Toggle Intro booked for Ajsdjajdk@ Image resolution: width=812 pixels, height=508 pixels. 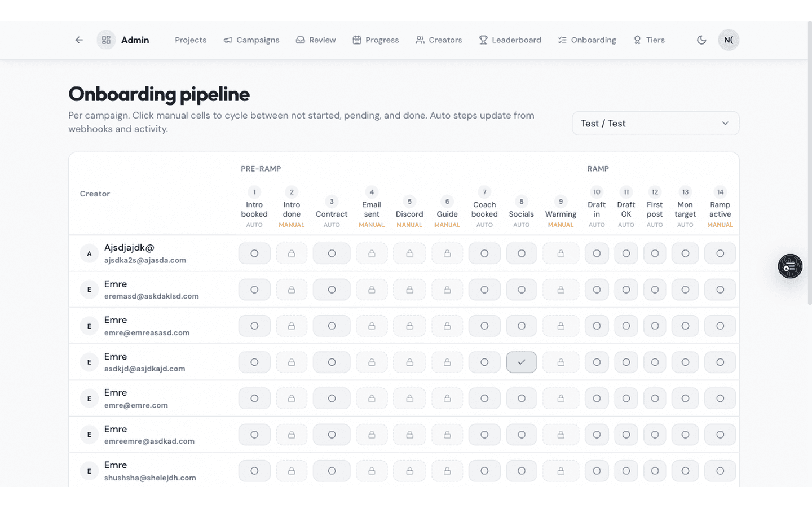pos(254,253)
